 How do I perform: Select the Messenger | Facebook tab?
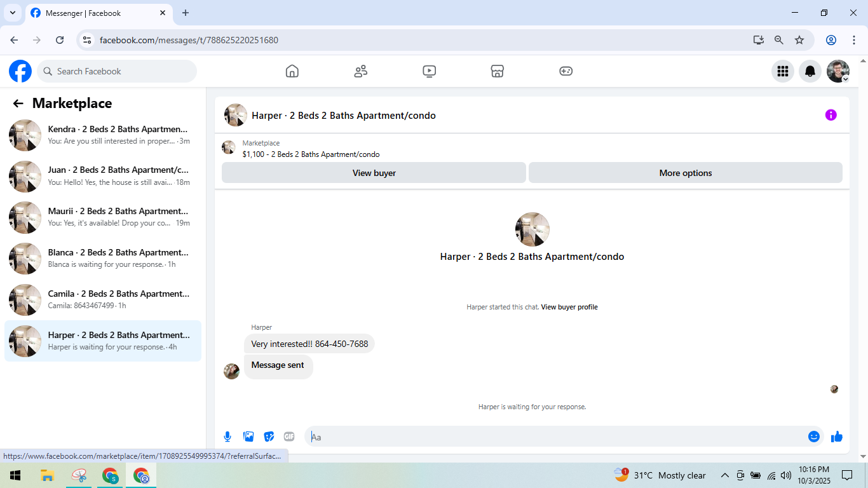point(100,13)
